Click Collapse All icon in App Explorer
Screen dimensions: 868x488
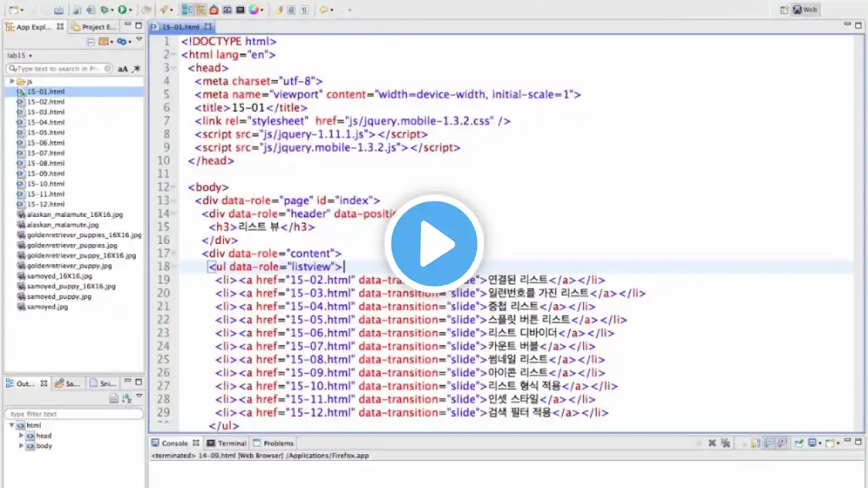point(91,41)
